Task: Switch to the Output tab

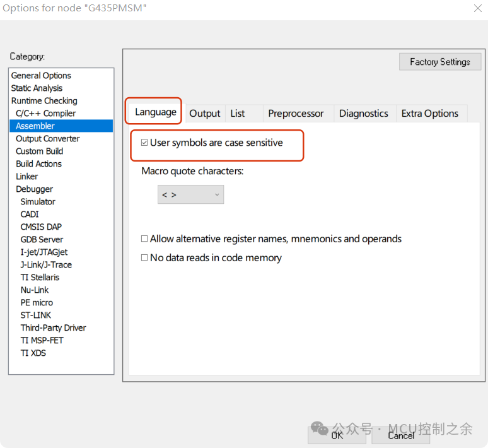Action: pos(204,114)
